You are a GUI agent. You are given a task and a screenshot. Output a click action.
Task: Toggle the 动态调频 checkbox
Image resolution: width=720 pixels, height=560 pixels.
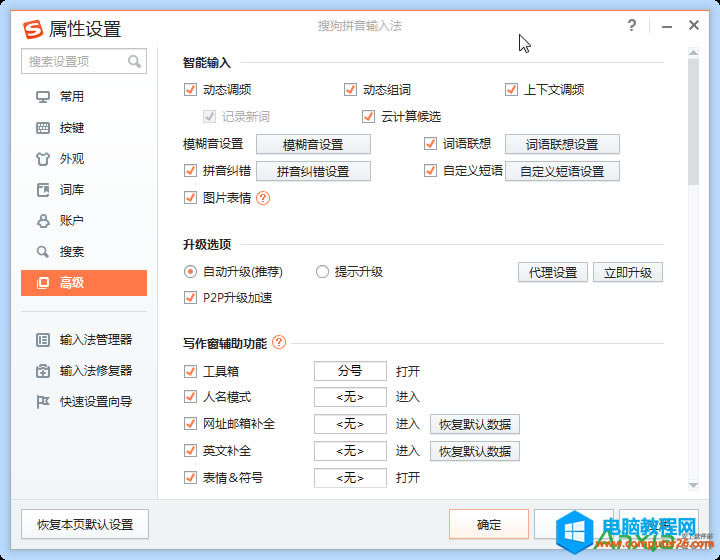point(191,90)
